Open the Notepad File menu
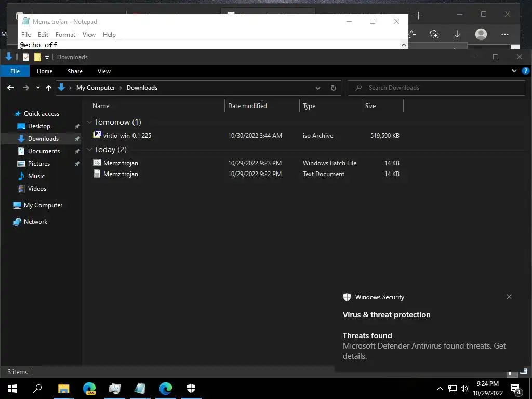532x399 pixels. (26, 35)
